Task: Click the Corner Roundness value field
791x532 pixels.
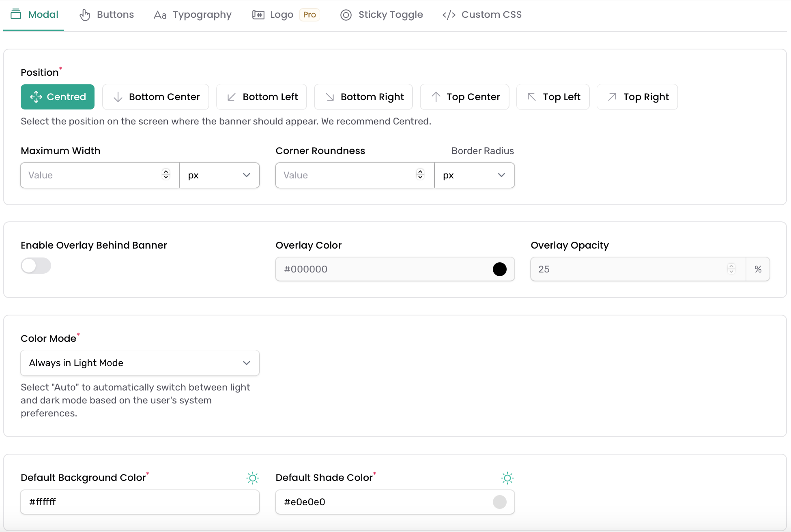Action: click(355, 175)
